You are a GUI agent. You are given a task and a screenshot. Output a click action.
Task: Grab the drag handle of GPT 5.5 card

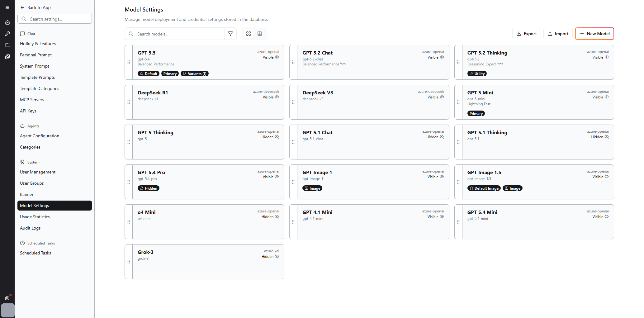coord(129,62)
